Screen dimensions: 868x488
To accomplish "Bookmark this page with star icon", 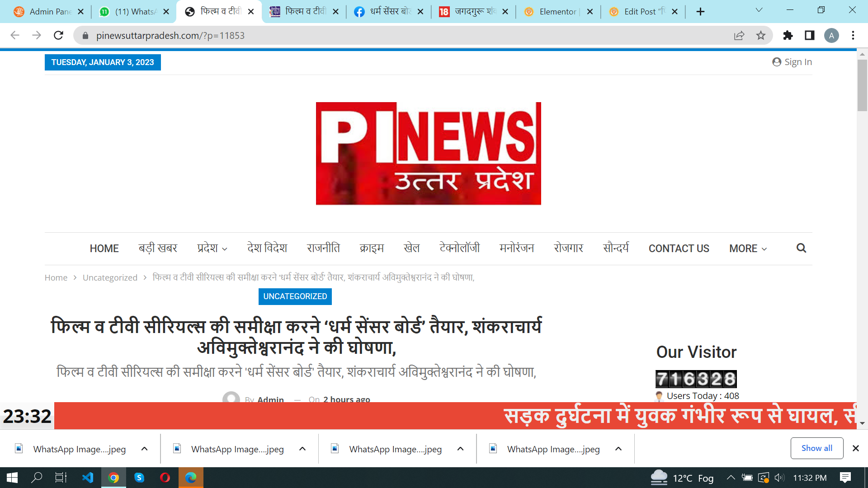I will pos(761,35).
